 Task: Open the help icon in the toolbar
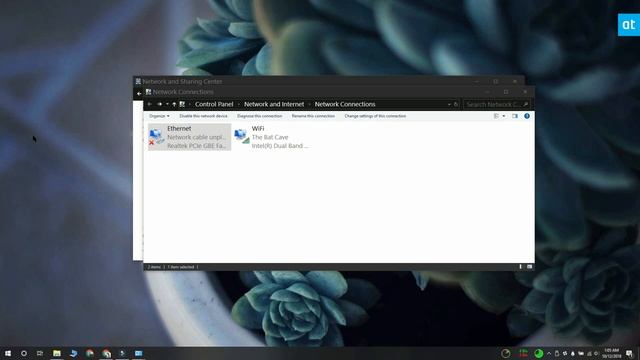(x=527, y=116)
